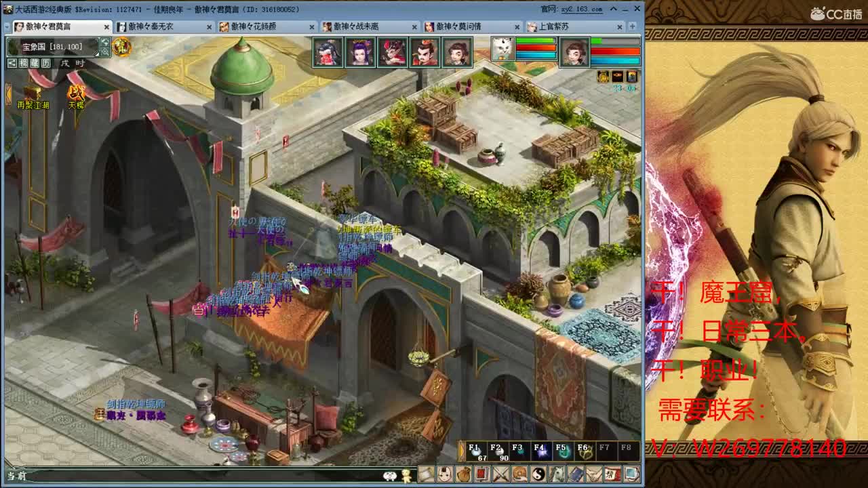Viewport: 868px width, 488px height.
Task: Select the fifth team member portrait
Action: (457, 52)
